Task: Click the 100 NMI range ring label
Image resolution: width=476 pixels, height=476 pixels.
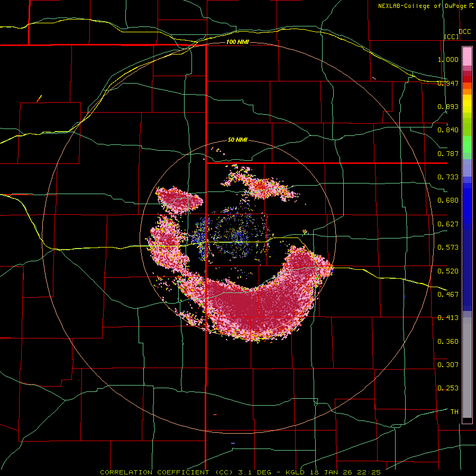Action: (237, 42)
